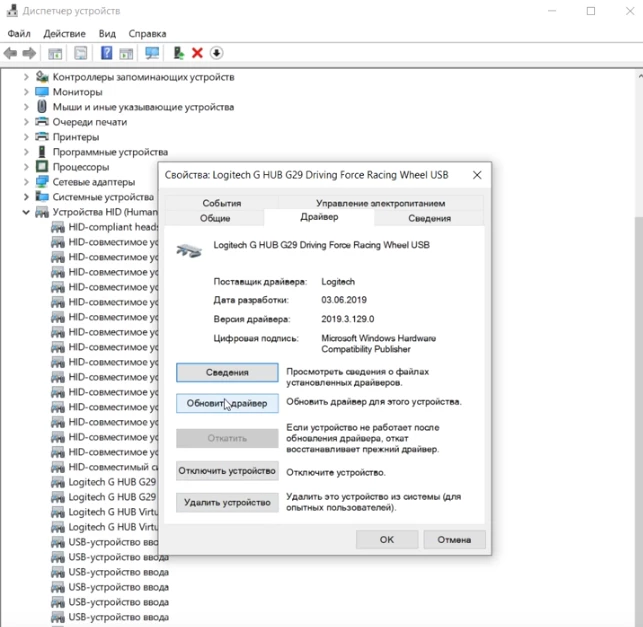
Task: Click the Show/Hide console tree toolbar icon
Action: coord(55,53)
